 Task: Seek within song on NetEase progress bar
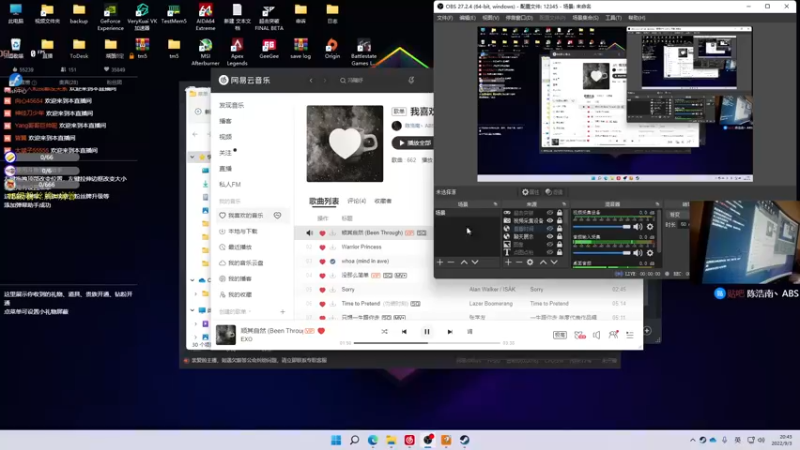tap(427, 343)
